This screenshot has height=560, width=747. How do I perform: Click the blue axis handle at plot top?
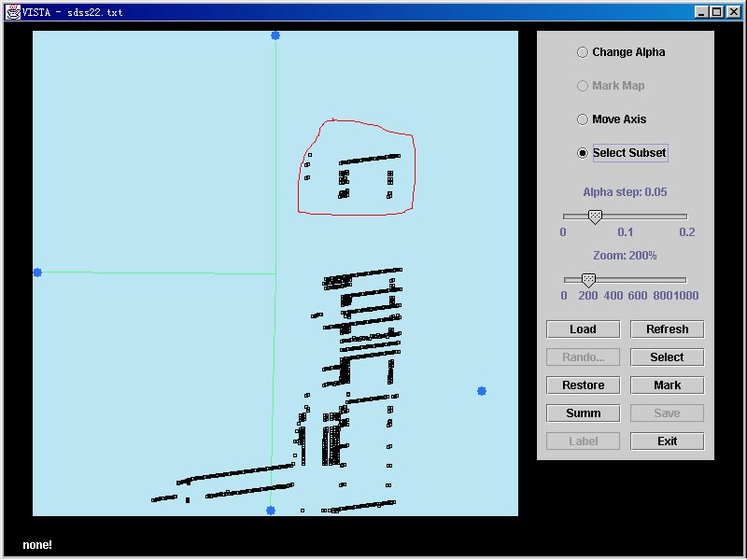[275, 35]
